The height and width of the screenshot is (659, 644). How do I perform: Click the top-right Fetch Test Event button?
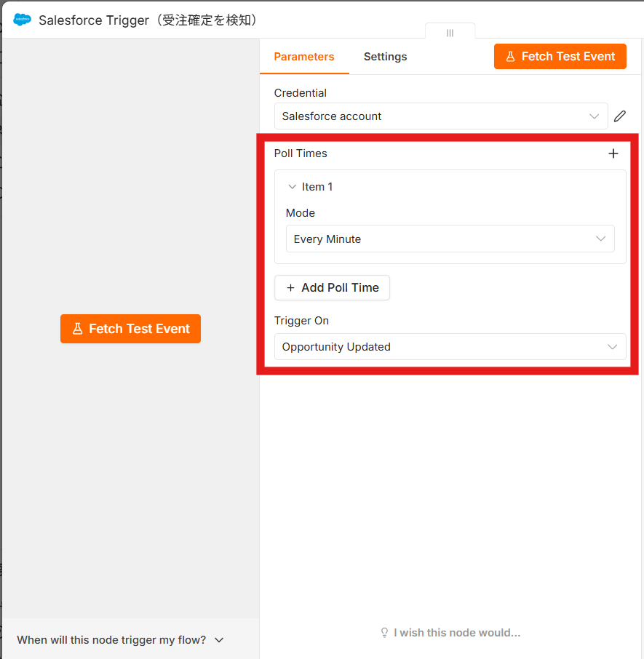tap(560, 56)
